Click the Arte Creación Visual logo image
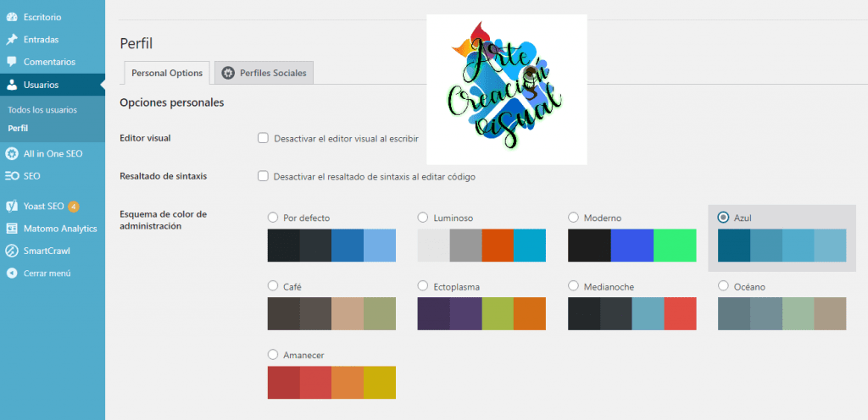Viewport: 868px width, 420px height. 506,89
